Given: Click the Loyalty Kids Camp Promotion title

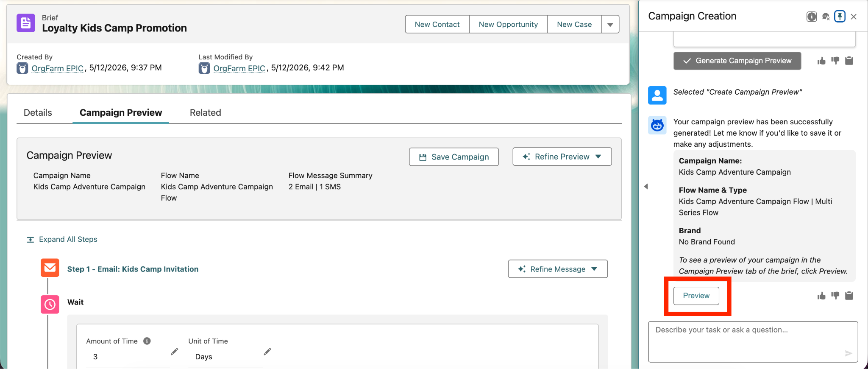Looking at the screenshot, I should (114, 28).
